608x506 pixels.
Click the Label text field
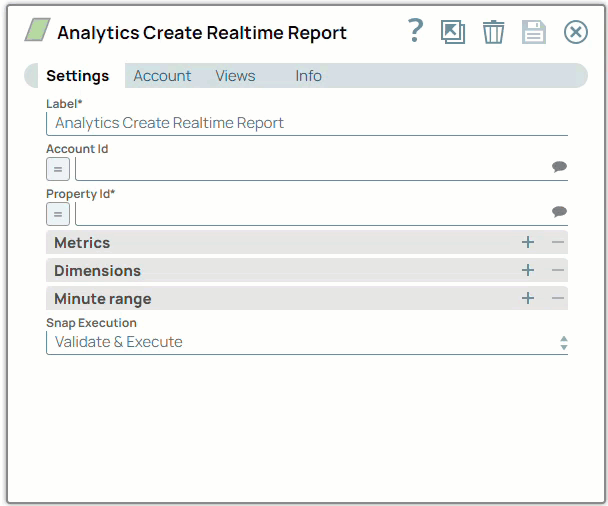[x=306, y=123]
